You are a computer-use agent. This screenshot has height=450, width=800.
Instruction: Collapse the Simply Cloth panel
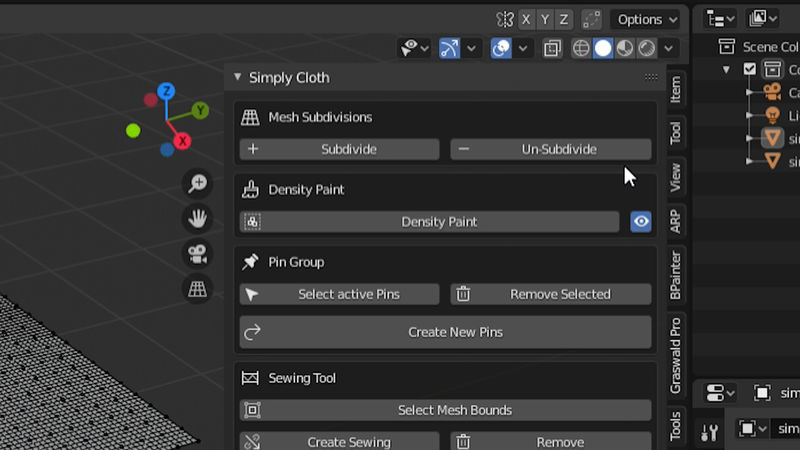point(238,77)
